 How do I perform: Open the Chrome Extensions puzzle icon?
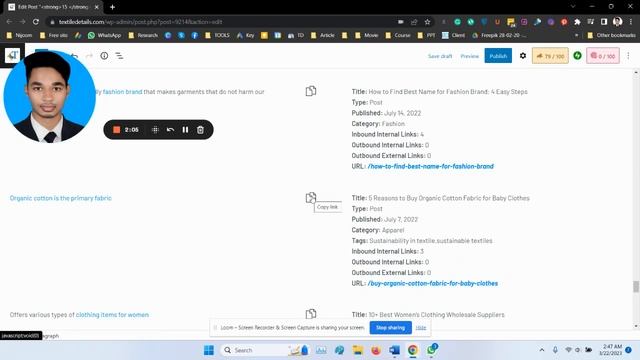[x=577, y=22]
